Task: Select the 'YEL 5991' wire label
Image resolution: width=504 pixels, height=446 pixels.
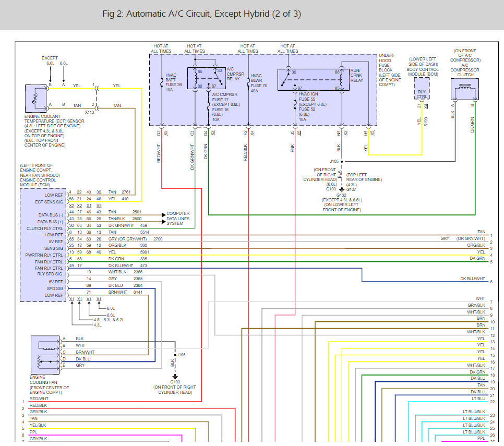Action: point(128,252)
